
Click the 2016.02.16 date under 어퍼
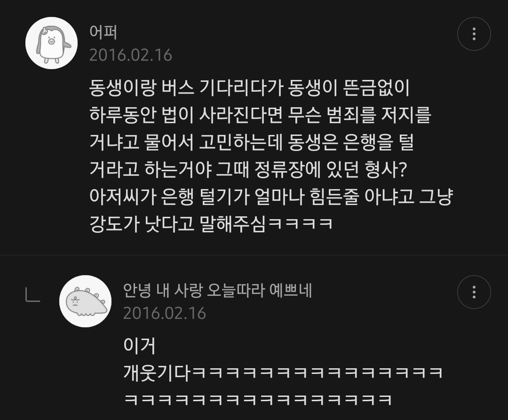click(131, 55)
